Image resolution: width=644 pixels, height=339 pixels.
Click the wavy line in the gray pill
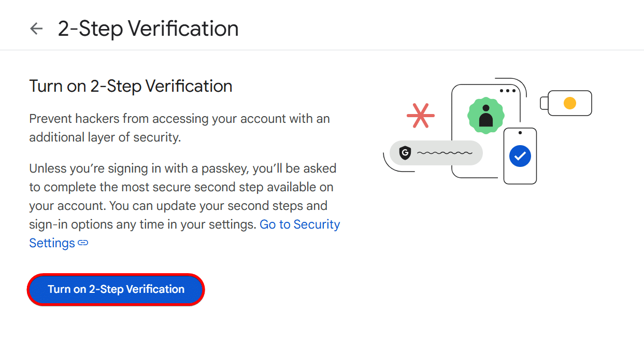click(444, 153)
